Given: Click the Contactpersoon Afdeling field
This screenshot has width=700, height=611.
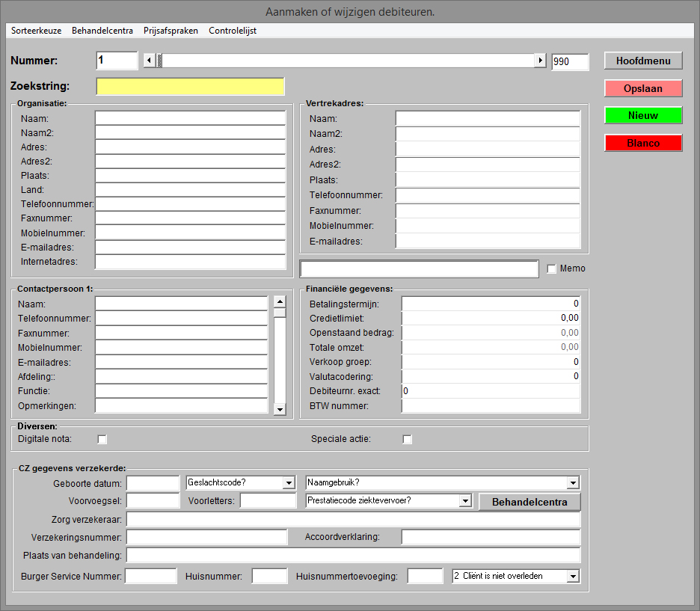Looking at the screenshot, I should 181,377.
